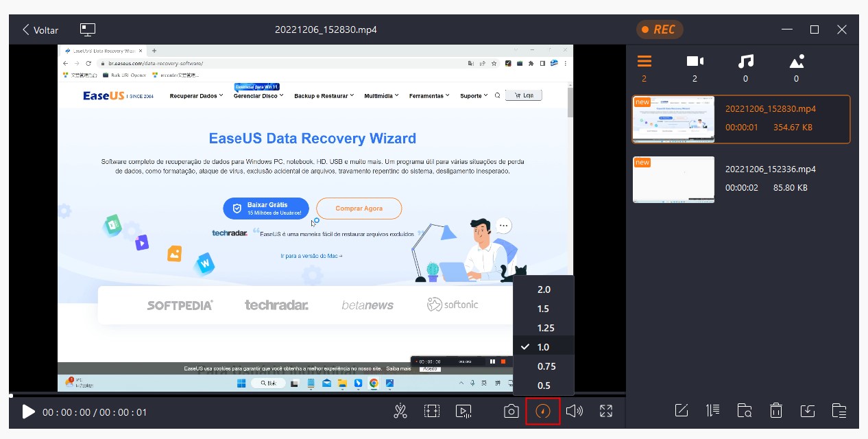The width and height of the screenshot is (868, 439).
Task: Take a snapshot with the camera icon
Action: tap(511, 411)
